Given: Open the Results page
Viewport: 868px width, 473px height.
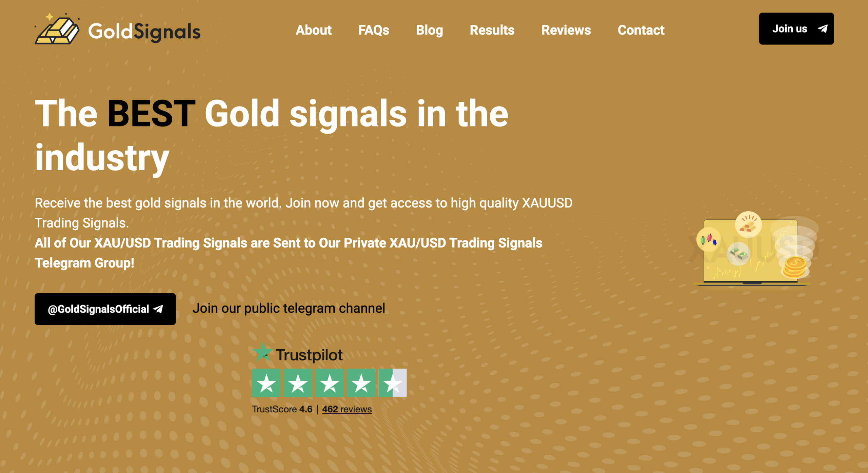Looking at the screenshot, I should click(x=492, y=31).
